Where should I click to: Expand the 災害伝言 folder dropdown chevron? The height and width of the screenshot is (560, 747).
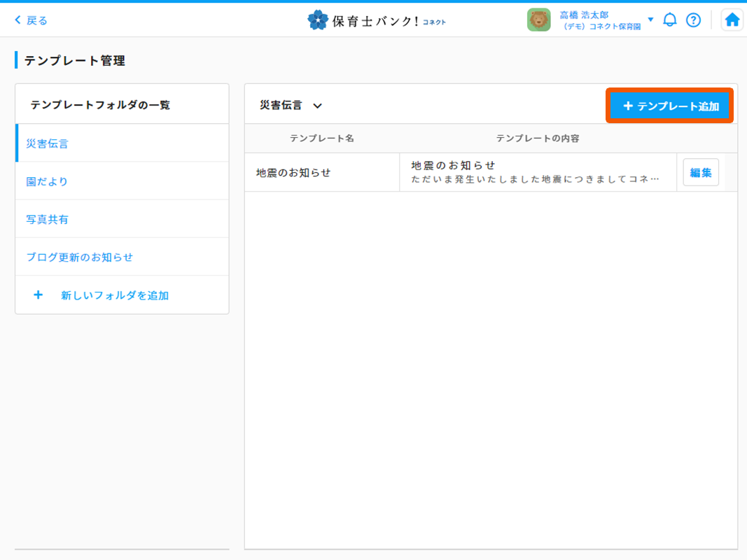317,106
